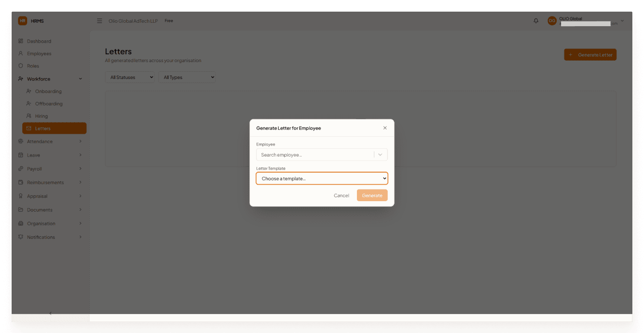
Task: Expand the user account chevron
Action: pos(622,21)
